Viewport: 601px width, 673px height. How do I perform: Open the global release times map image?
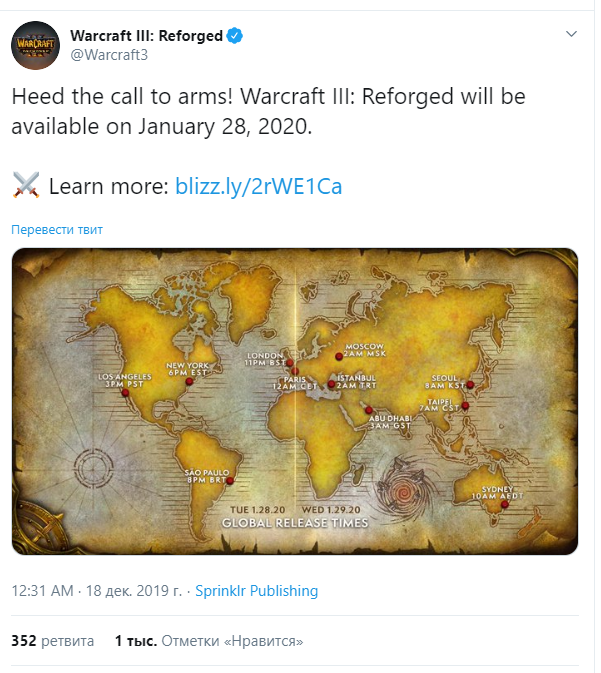point(294,401)
